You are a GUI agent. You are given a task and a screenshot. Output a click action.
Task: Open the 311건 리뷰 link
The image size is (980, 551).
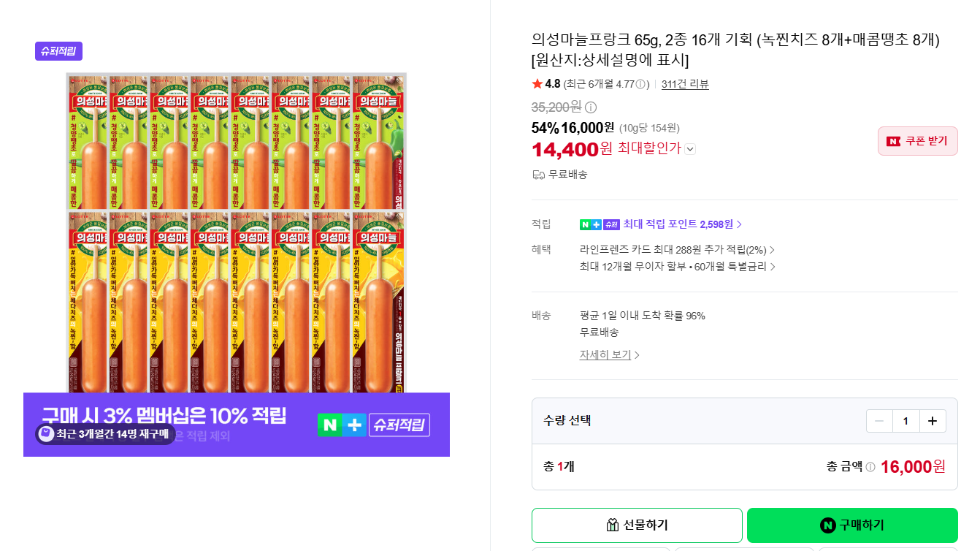tap(685, 84)
